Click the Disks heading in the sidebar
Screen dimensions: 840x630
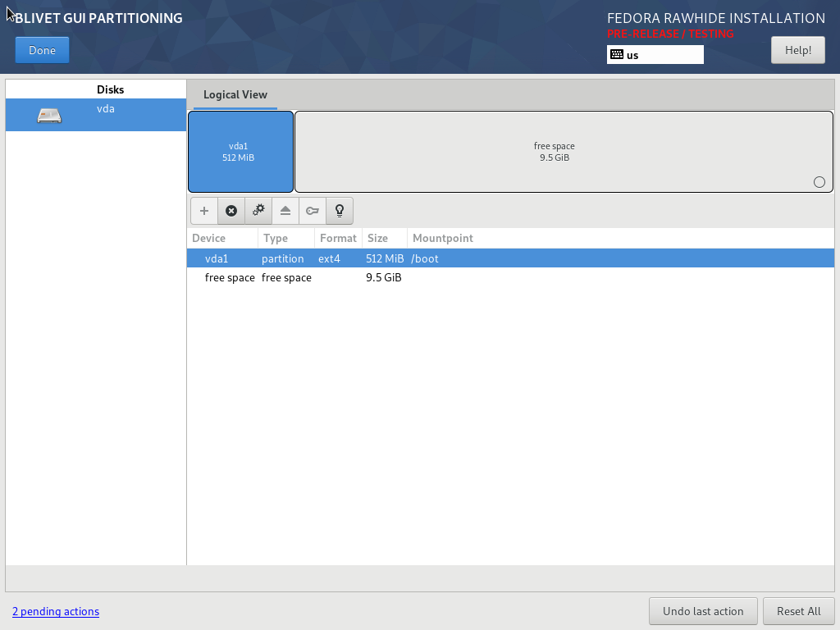click(x=111, y=89)
